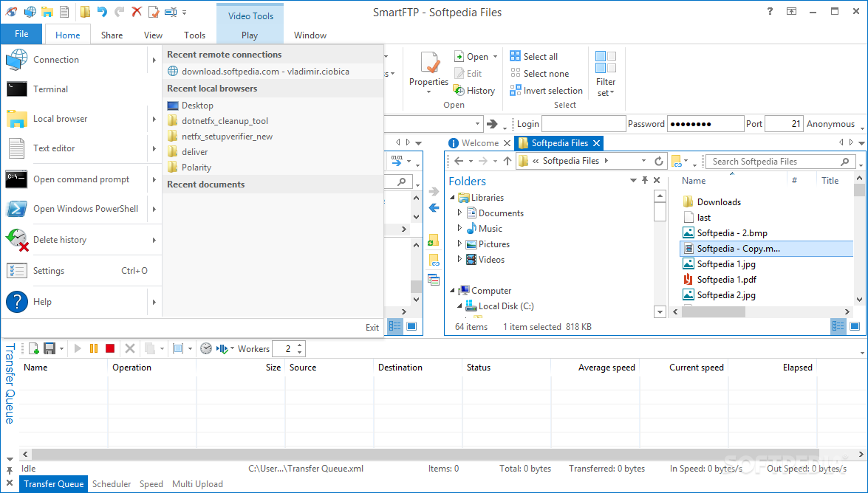The image size is (868, 493).
Task: Click the Login input field
Action: (x=584, y=124)
